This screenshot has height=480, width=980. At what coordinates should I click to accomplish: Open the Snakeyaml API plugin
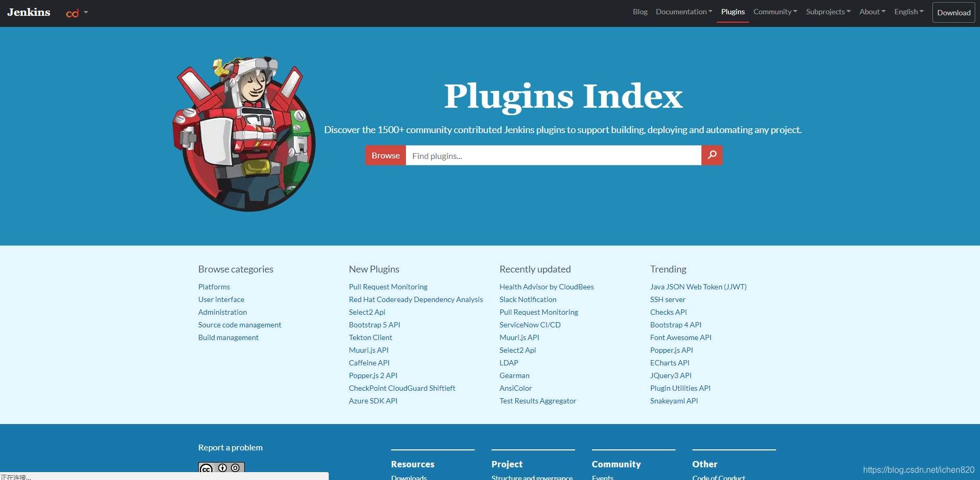(x=674, y=401)
